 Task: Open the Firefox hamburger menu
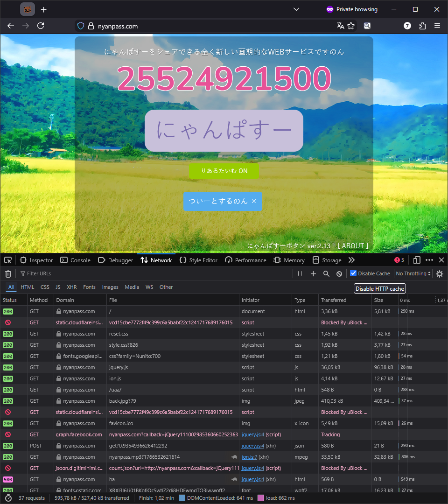coord(437,26)
